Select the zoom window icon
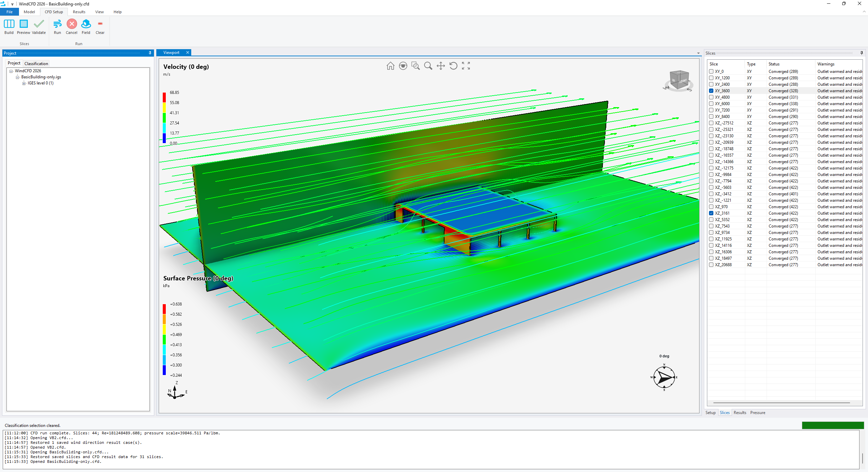This screenshot has height=472, width=868. point(415,66)
